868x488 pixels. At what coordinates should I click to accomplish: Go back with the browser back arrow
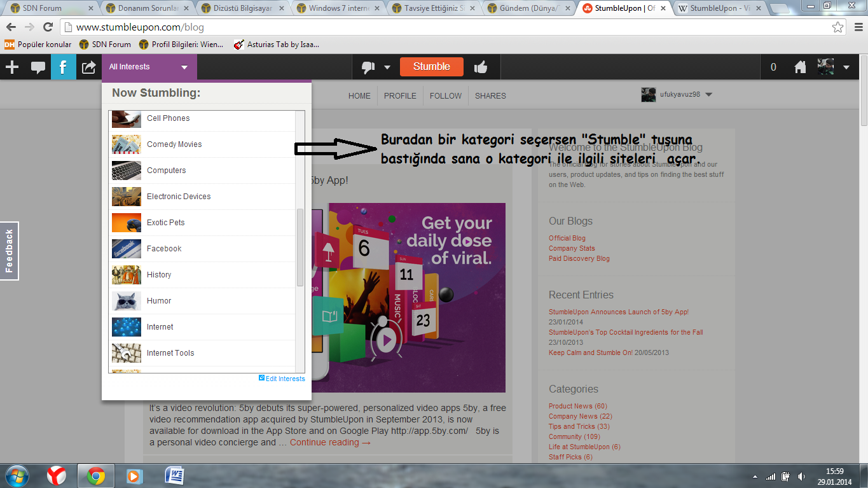click(11, 27)
